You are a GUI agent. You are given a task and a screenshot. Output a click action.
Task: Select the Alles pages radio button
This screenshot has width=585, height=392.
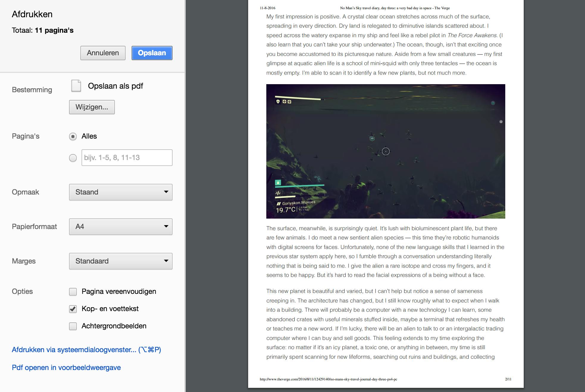pyautogui.click(x=73, y=137)
